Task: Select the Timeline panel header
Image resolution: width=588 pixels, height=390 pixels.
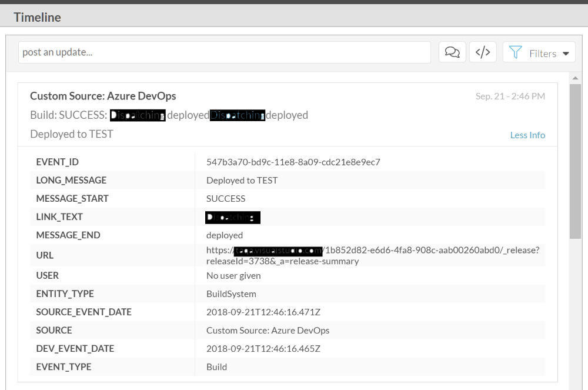Action: coord(38,17)
